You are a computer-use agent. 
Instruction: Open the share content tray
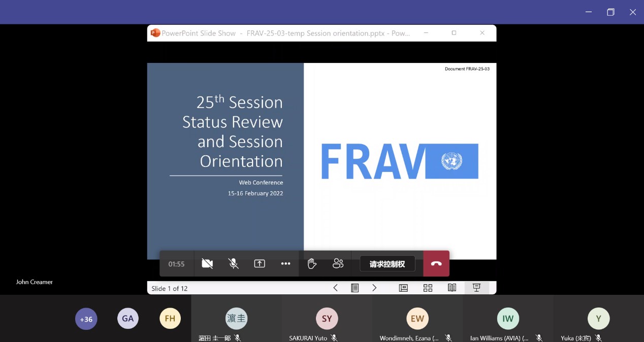tap(260, 264)
